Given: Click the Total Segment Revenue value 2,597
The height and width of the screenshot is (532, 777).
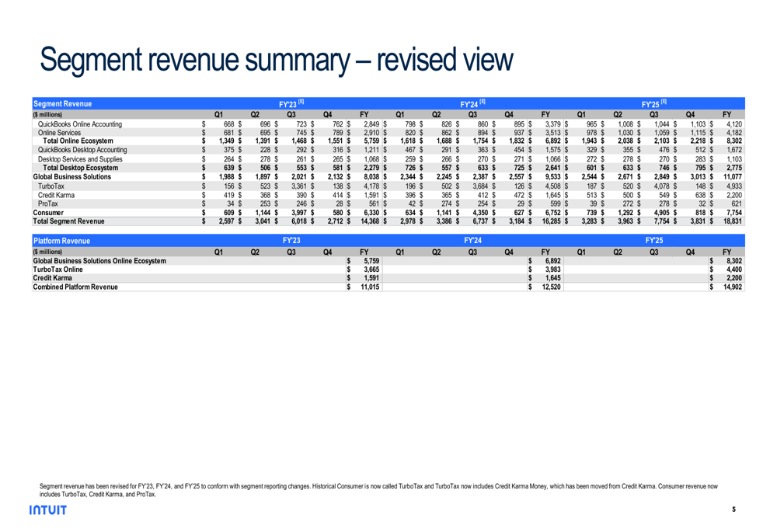Looking at the screenshot, I should 226,221.
